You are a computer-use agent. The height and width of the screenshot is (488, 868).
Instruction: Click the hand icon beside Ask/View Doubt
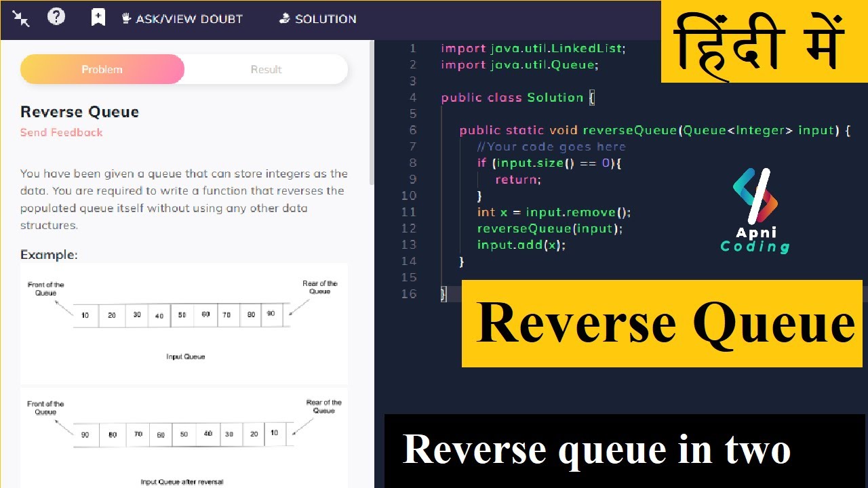pos(126,18)
